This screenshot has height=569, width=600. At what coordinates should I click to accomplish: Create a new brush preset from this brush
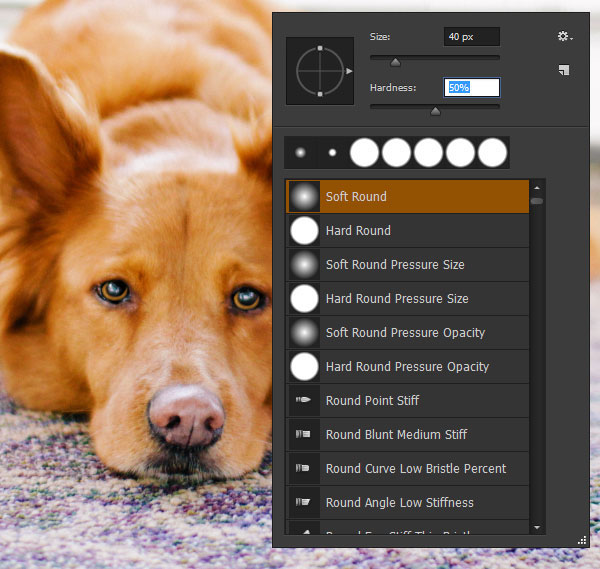pyautogui.click(x=564, y=70)
